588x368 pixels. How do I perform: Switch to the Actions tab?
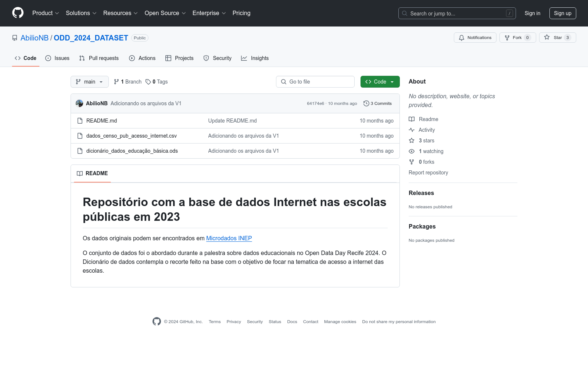[x=142, y=58]
